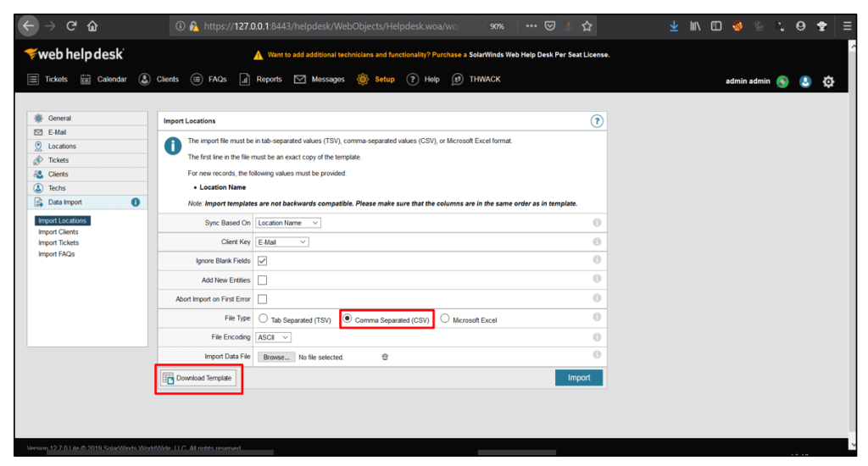Open Tickets setup section in sidebar
The image size is (868, 466).
87,160
